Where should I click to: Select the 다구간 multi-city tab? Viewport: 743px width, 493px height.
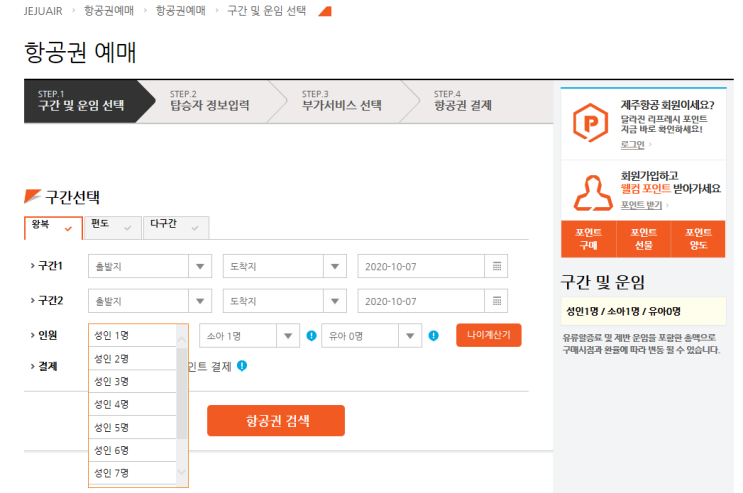pos(176,228)
